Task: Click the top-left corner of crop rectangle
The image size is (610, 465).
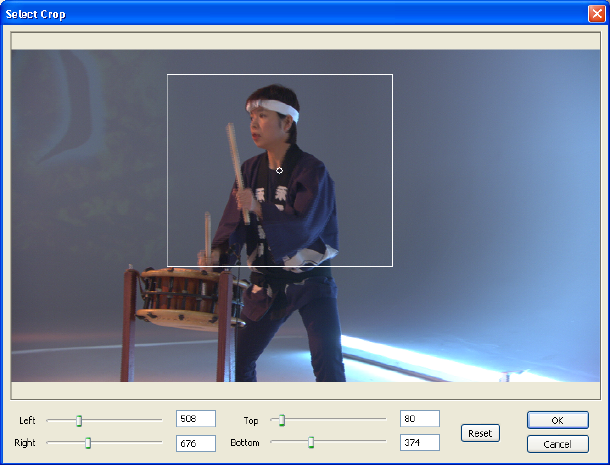Action: 167,74
